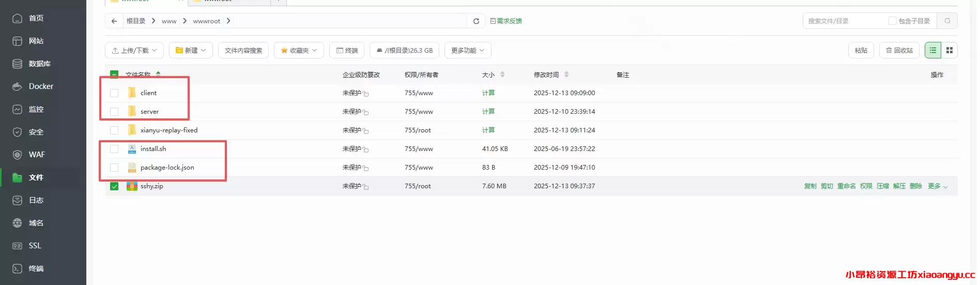Click the install.sh file icon
The height and width of the screenshot is (285, 980).
pos(132,148)
